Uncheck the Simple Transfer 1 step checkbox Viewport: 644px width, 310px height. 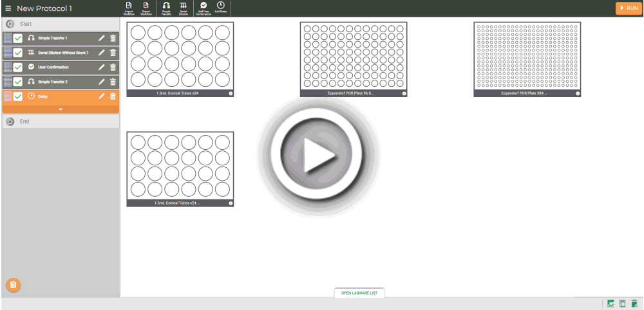pos(18,38)
